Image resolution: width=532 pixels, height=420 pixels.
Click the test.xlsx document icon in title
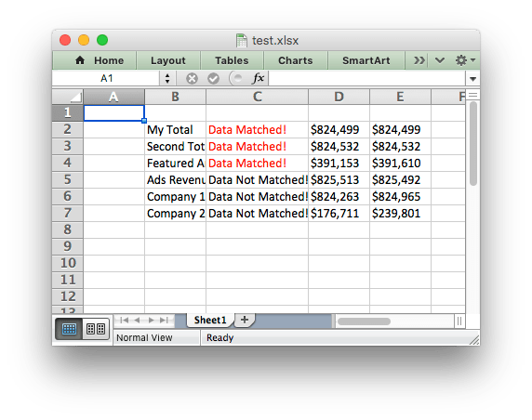point(242,41)
